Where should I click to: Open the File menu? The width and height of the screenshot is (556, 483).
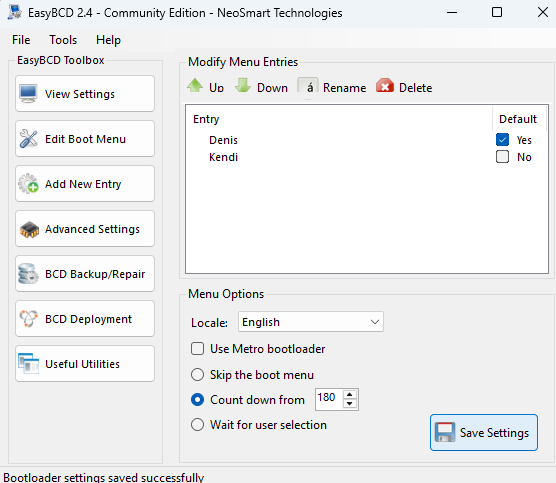click(x=21, y=40)
